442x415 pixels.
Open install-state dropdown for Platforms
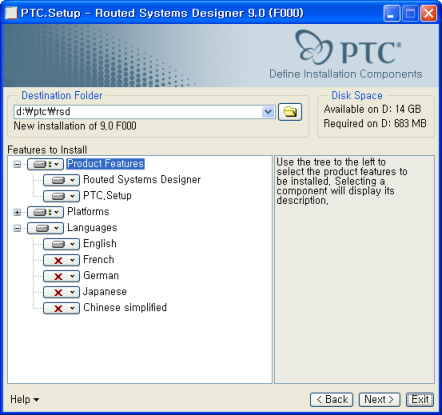click(x=45, y=212)
